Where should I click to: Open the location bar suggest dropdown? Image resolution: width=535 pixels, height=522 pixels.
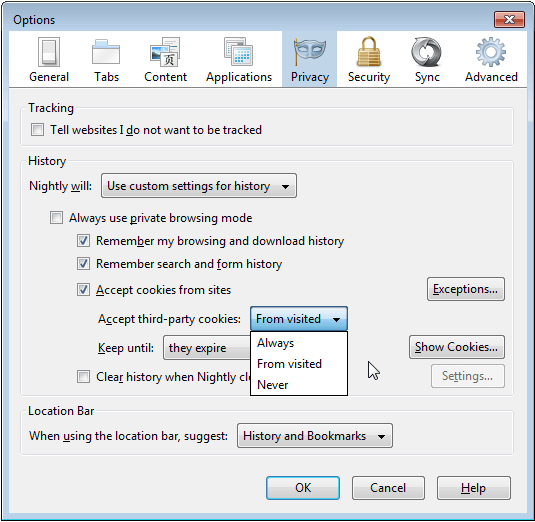tap(315, 436)
